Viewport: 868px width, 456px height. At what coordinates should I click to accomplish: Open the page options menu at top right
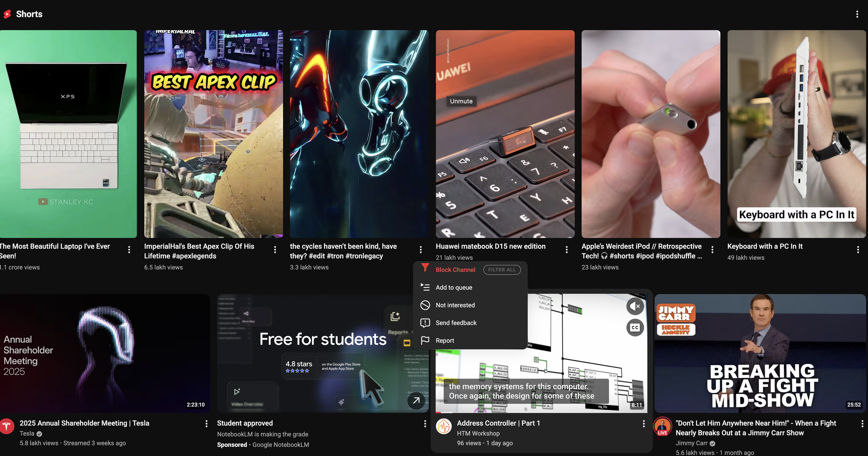(x=857, y=14)
